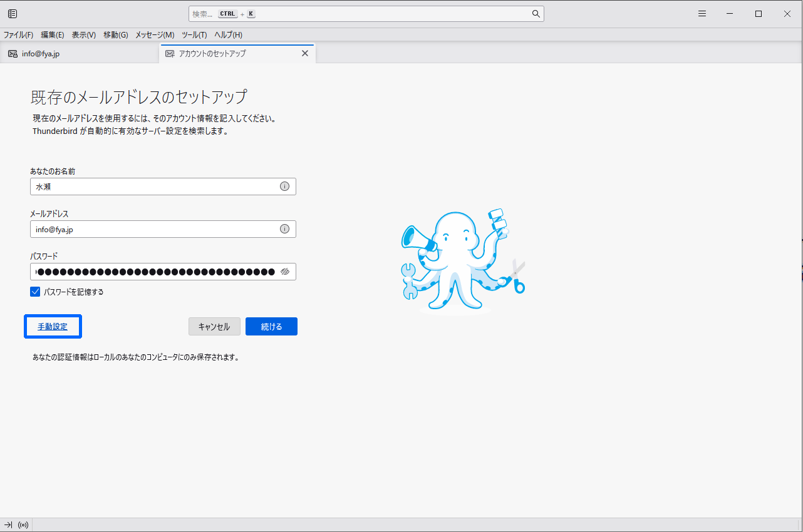Open the 移動(G) menu

coord(116,35)
